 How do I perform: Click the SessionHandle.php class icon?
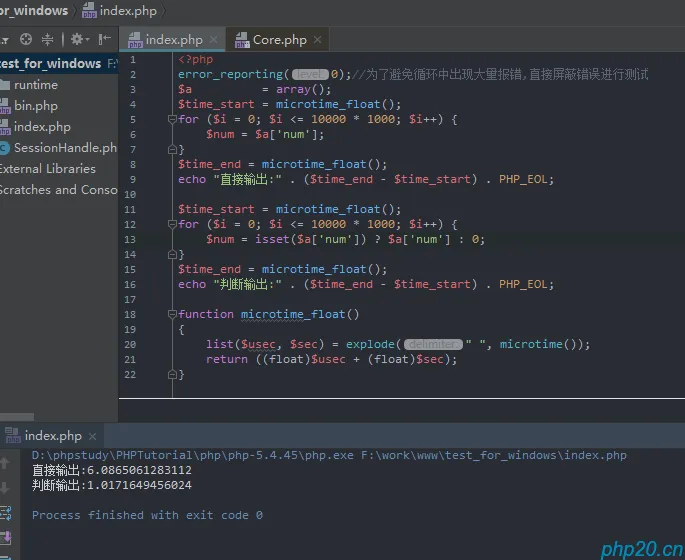tap(4, 148)
